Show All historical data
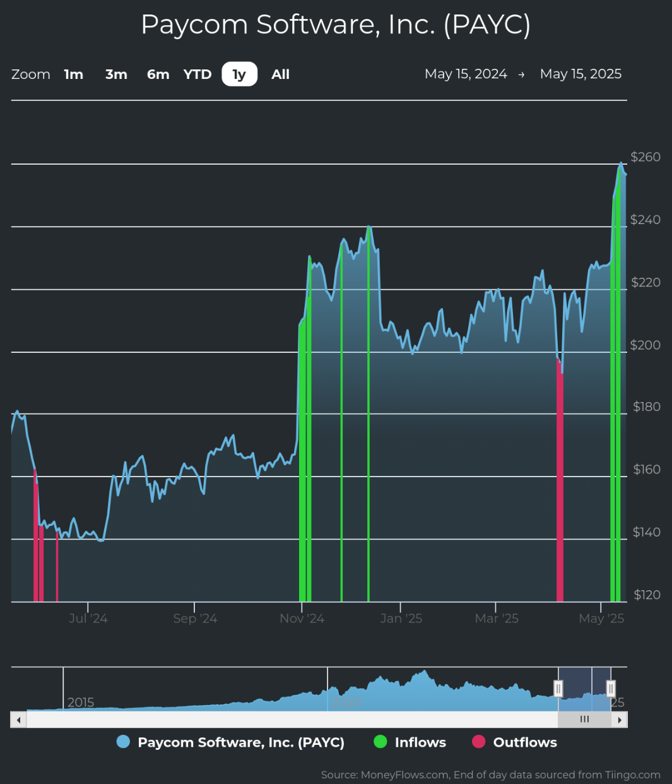 pos(280,74)
